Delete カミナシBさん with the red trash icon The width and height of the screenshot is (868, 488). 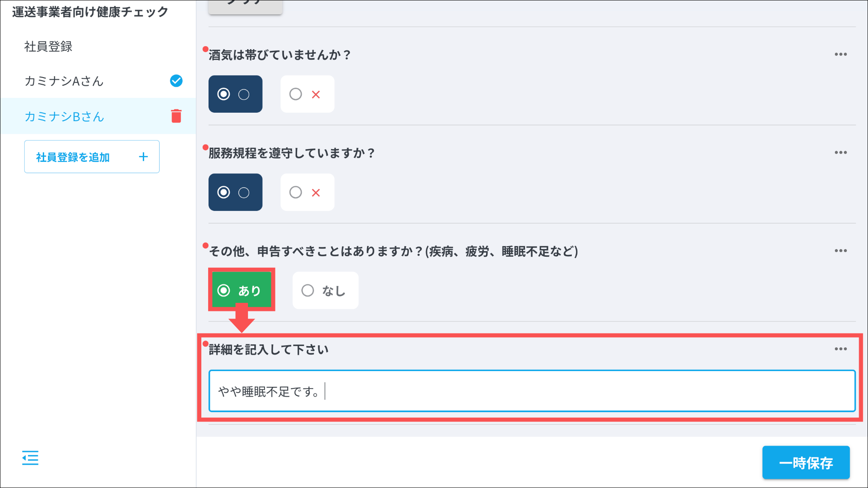[x=176, y=116]
